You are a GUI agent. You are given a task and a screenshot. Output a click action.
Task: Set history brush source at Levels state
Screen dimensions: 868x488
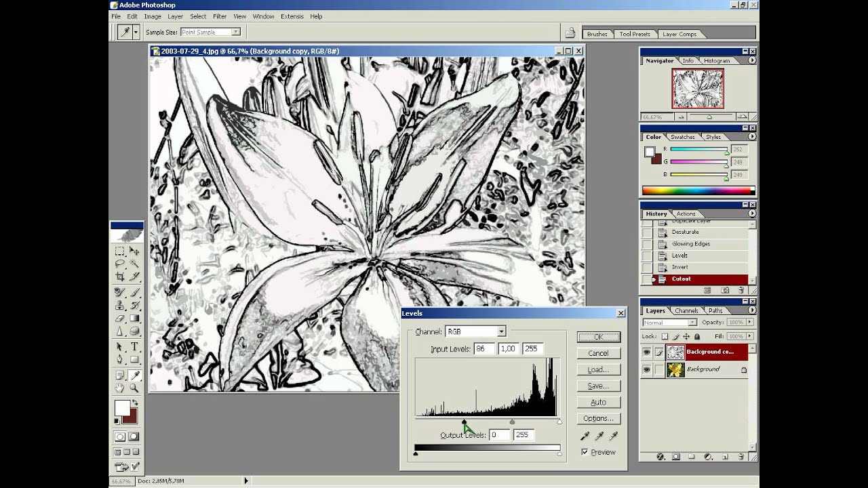[x=646, y=256]
